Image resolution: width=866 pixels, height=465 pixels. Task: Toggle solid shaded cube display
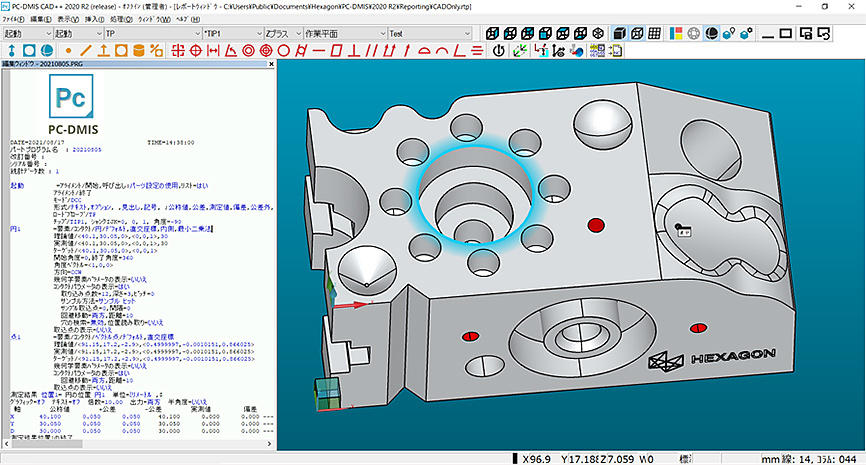pyautogui.click(x=620, y=34)
